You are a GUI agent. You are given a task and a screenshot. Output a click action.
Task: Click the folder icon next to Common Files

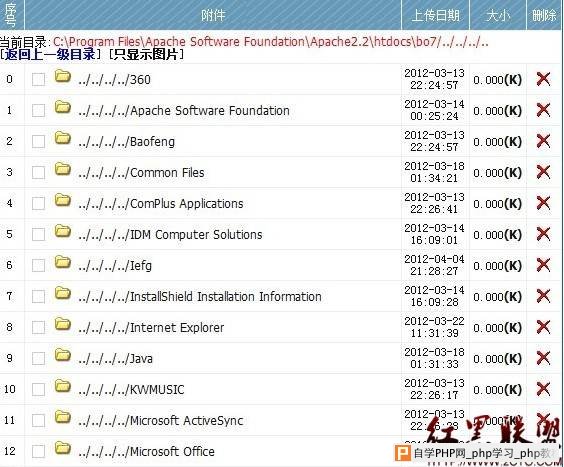pyautogui.click(x=63, y=169)
